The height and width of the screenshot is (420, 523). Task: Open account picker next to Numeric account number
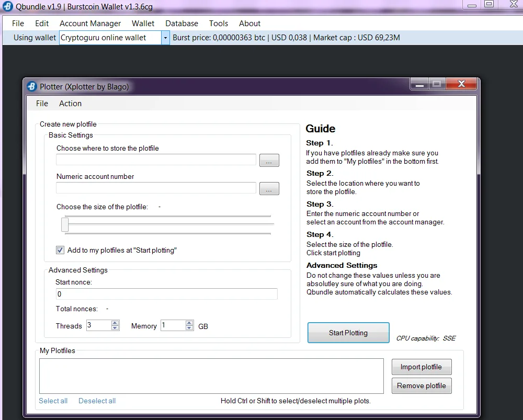[269, 188]
